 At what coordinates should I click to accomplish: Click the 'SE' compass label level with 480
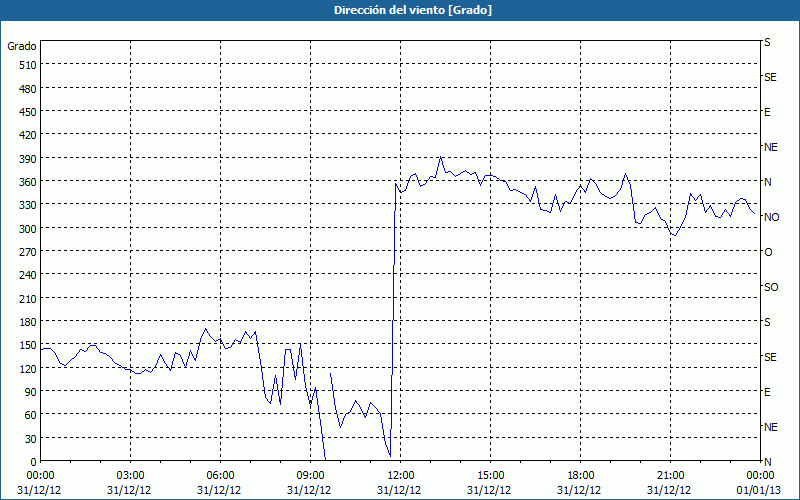[770, 78]
